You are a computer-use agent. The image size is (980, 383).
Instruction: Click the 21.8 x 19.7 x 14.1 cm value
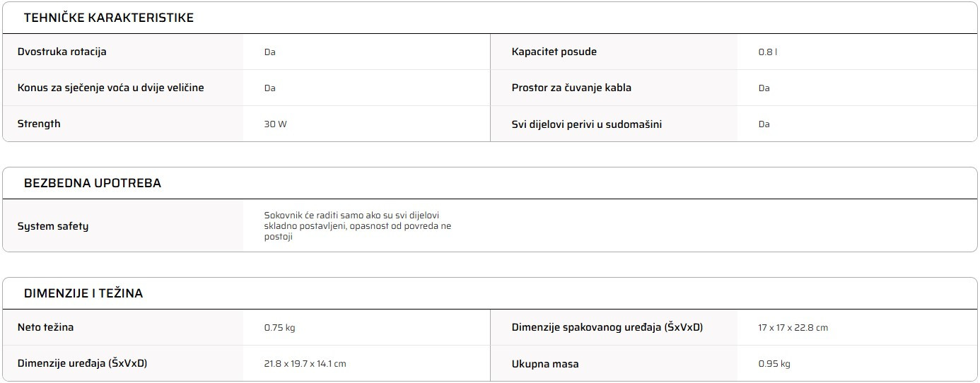pyautogui.click(x=305, y=364)
